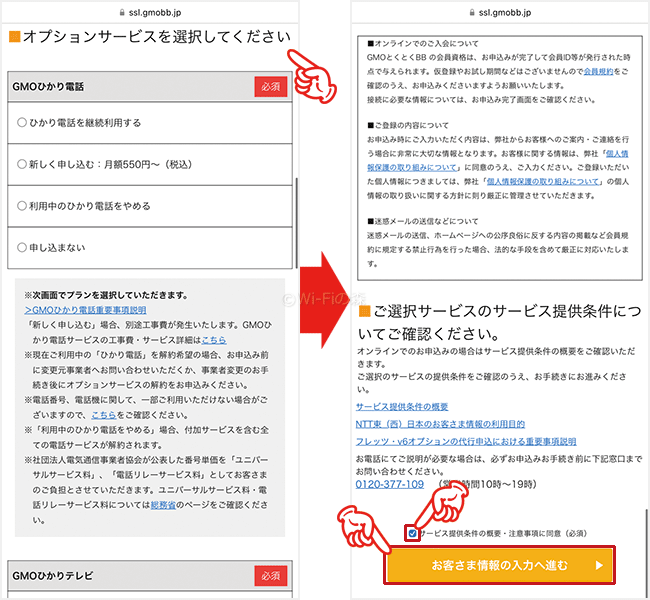Click the lock icon beside right ssl.gmobb.jp
Screen dimensions: 650x600
(472, 13)
